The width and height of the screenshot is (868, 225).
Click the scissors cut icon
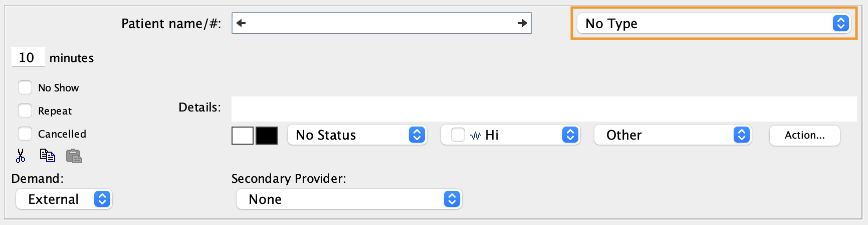coord(21,156)
